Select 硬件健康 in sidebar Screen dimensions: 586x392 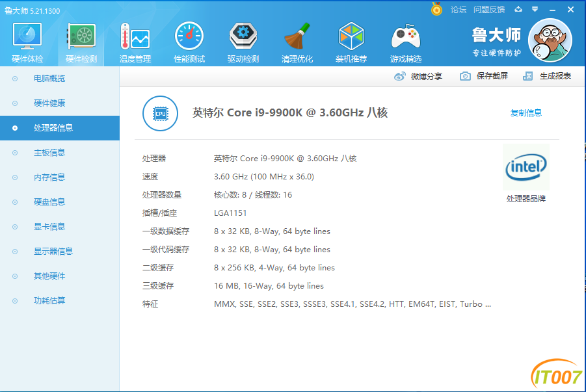click(x=60, y=103)
